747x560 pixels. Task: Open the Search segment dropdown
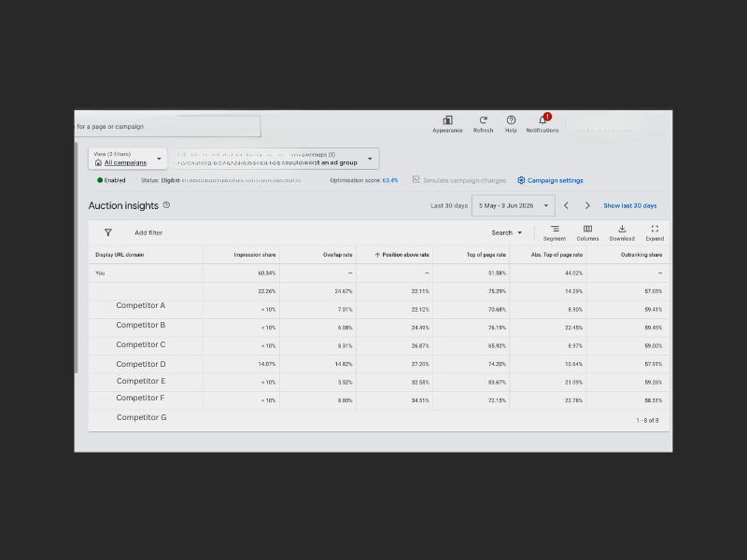pyautogui.click(x=506, y=232)
